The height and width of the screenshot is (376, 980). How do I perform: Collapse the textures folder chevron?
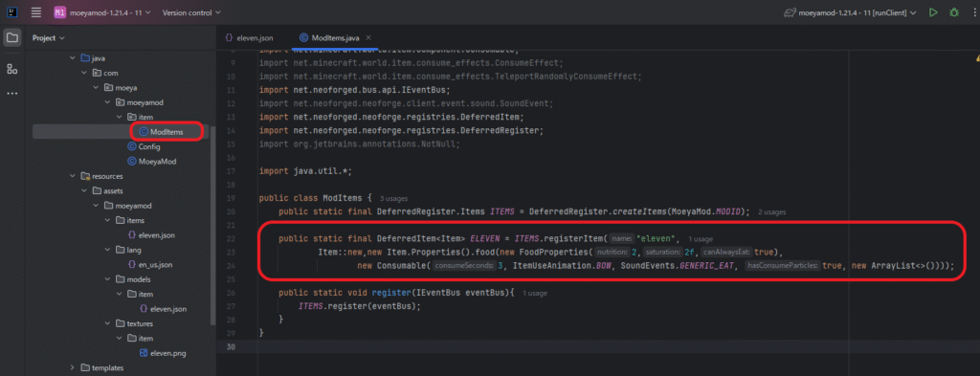107,323
